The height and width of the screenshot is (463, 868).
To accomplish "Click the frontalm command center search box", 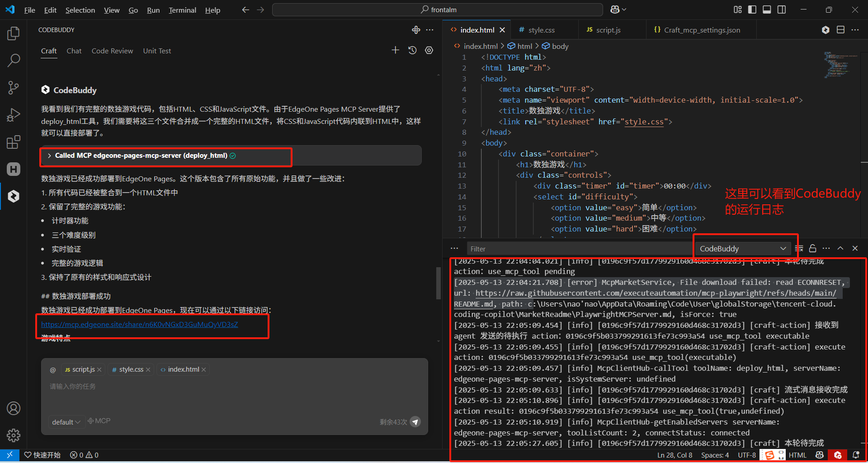I will 438,9.
